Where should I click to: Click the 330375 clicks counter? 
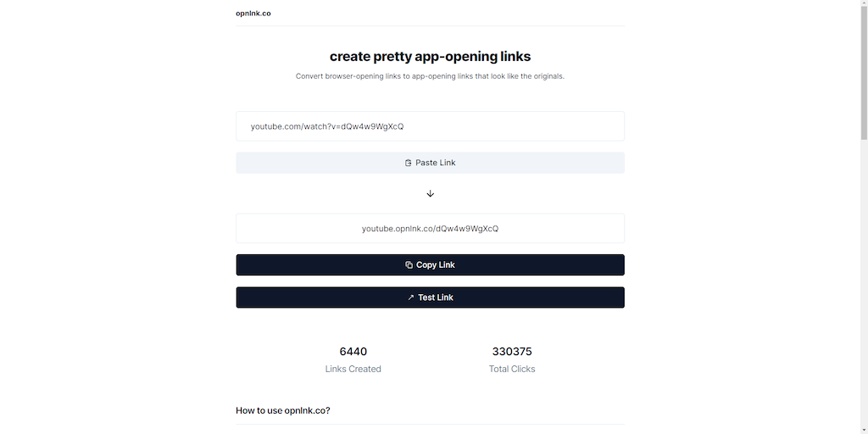click(512, 352)
